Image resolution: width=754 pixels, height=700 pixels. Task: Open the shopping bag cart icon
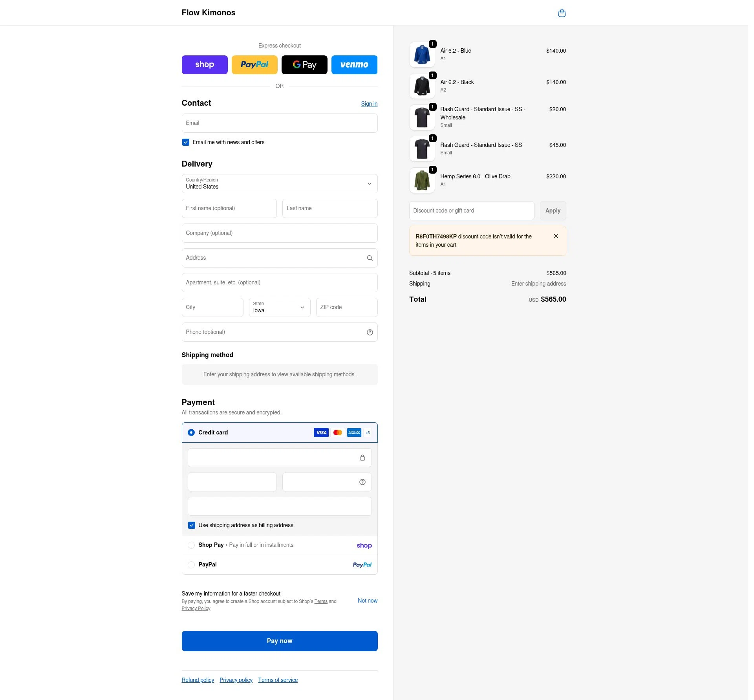pos(562,13)
